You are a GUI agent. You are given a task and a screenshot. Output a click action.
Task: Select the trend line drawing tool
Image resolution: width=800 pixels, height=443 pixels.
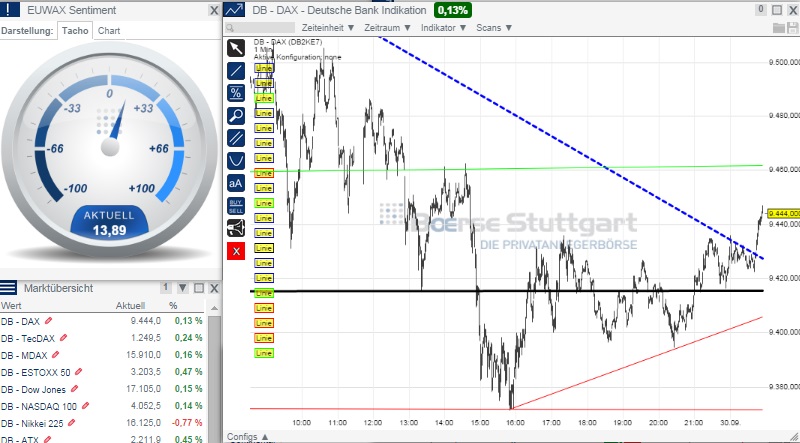(236, 71)
